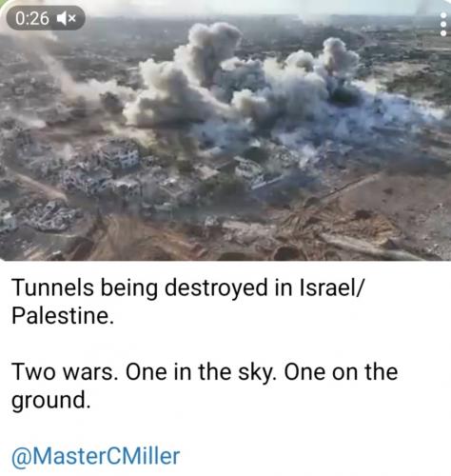Open the @MasterCMiller profile link

(96, 456)
